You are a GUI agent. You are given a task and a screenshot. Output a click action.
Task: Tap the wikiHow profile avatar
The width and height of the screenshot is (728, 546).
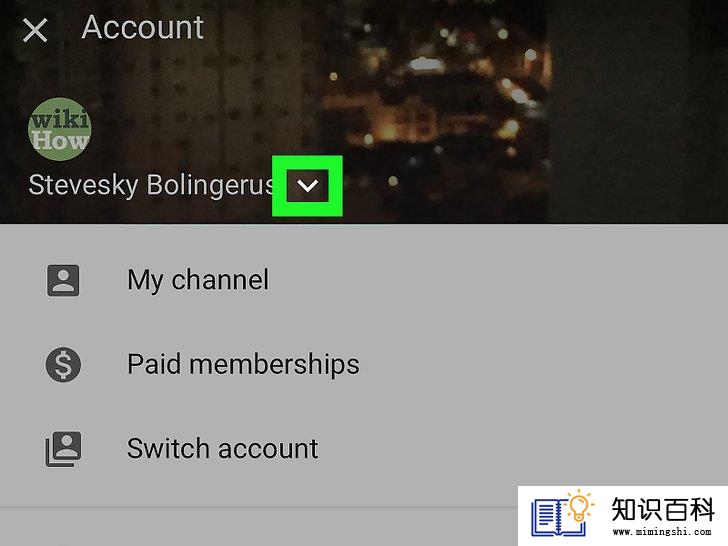click(60, 129)
